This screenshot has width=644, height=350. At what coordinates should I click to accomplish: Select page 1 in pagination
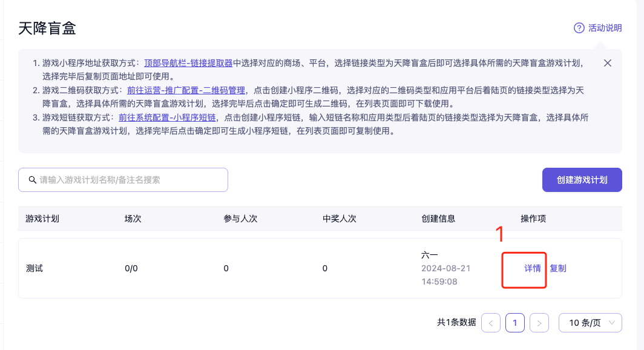[515, 323]
